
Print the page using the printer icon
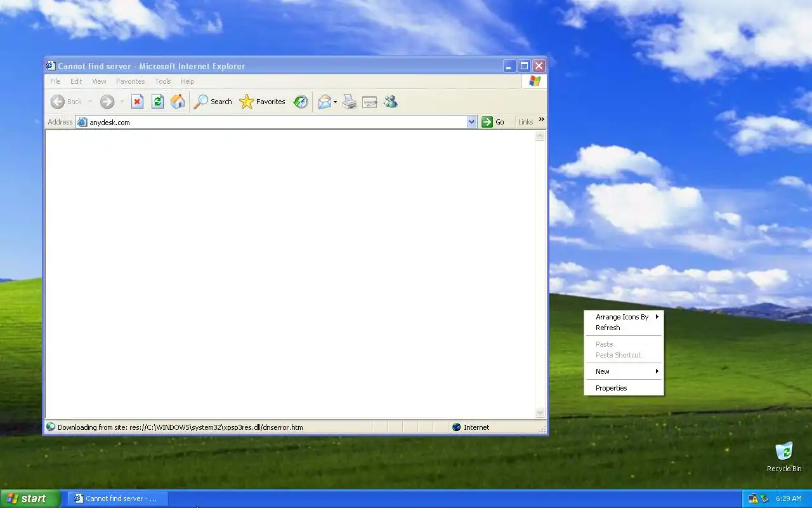tap(350, 102)
